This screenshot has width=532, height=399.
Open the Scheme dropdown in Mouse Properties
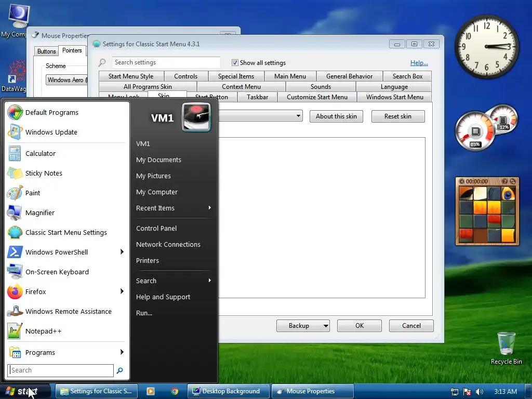(66, 80)
